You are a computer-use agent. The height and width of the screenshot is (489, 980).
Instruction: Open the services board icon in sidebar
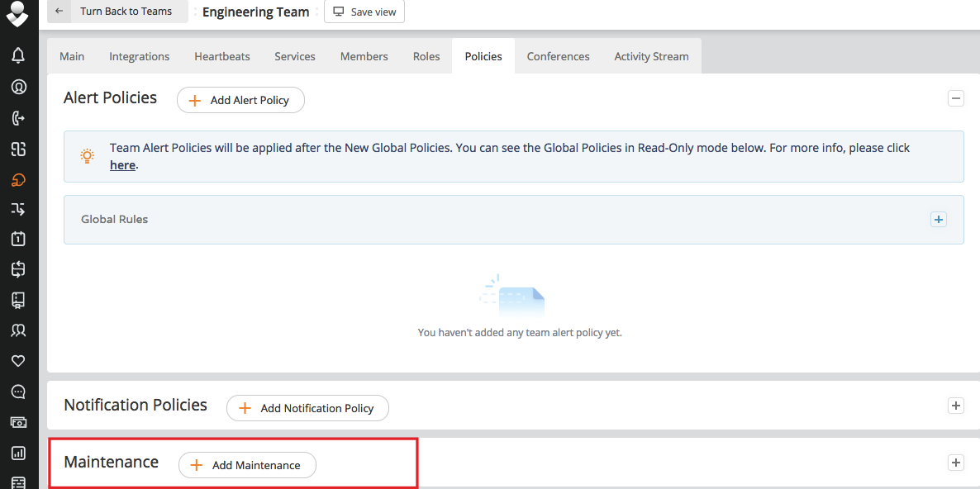point(18,300)
